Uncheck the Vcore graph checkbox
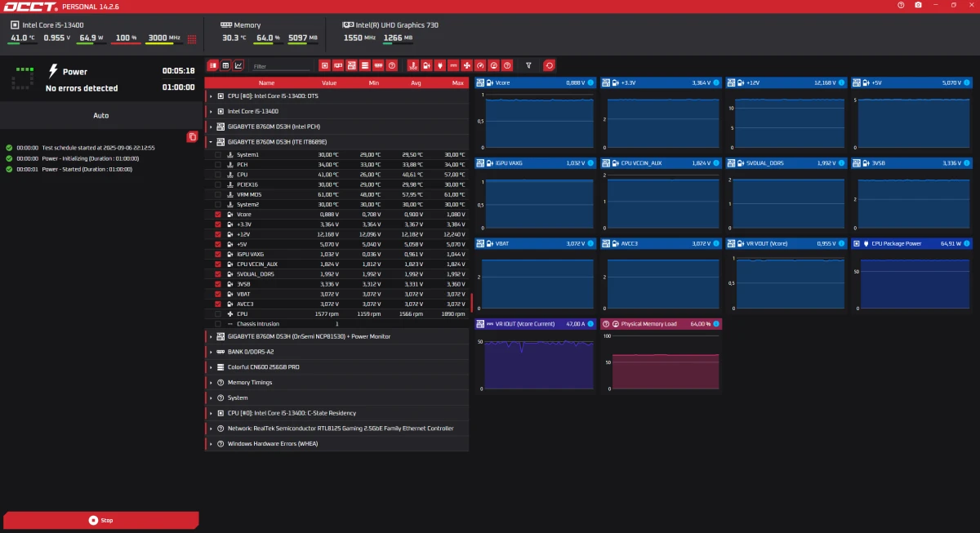 click(218, 215)
